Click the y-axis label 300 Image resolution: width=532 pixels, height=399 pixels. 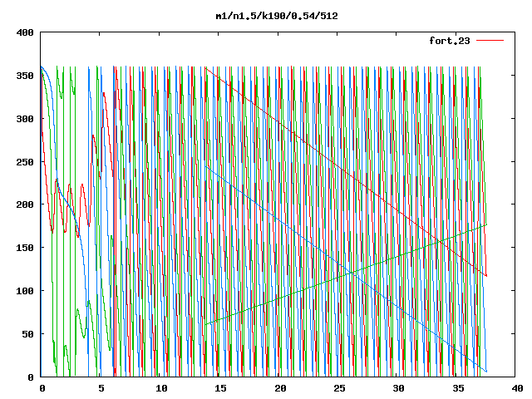[x=25, y=119]
